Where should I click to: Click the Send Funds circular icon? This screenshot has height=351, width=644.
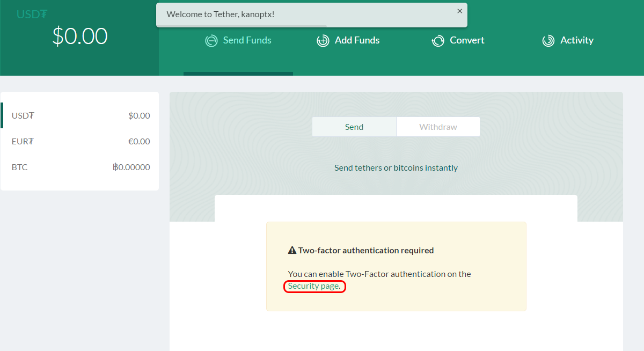(x=211, y=41)
